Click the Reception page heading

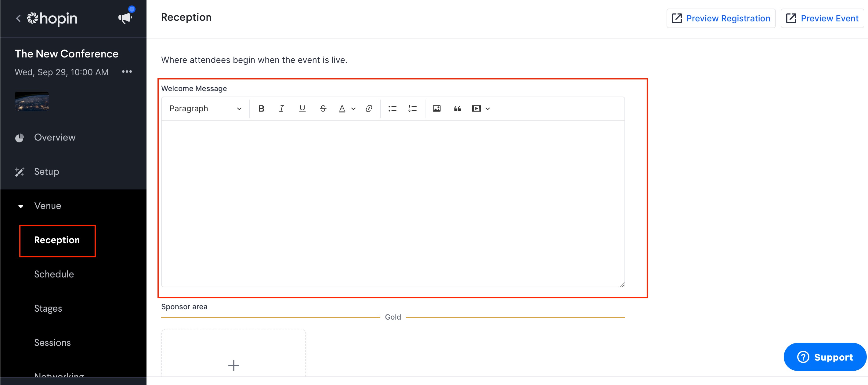click(186, 17)
